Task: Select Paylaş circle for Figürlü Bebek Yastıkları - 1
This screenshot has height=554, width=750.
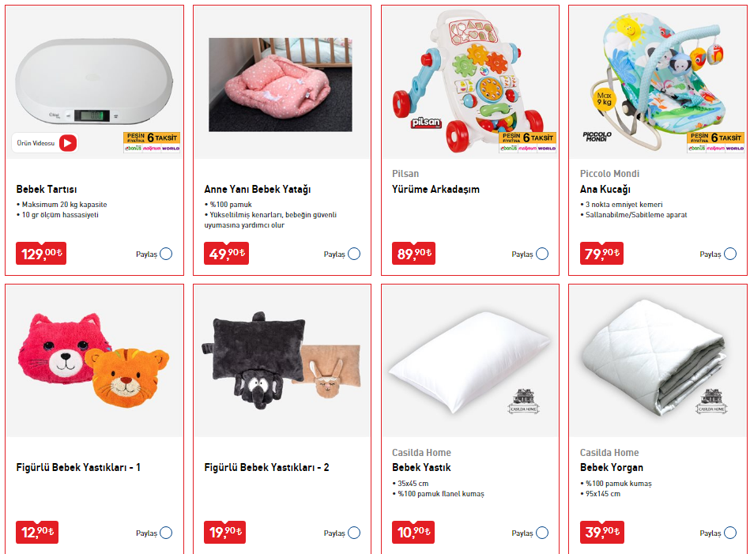Action: pos(166,533)
